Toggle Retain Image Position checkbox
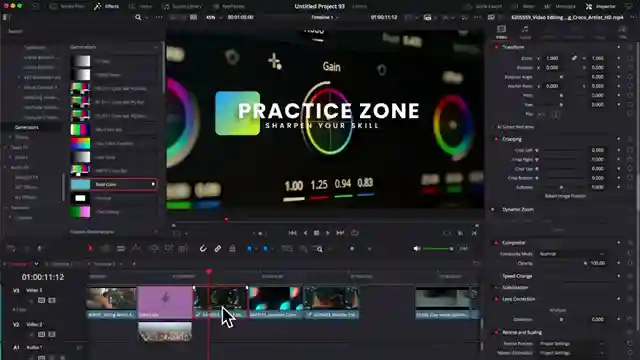The height and width of the screenshot is (360, 640). [565, 196]
